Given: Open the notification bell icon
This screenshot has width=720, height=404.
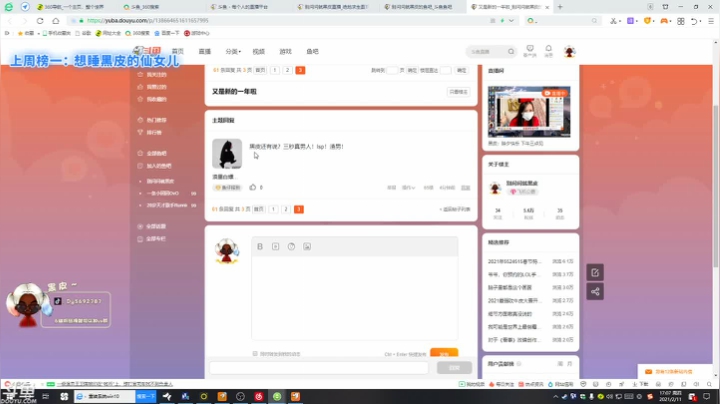Looking at the screenshot, I should coord(548,50).
